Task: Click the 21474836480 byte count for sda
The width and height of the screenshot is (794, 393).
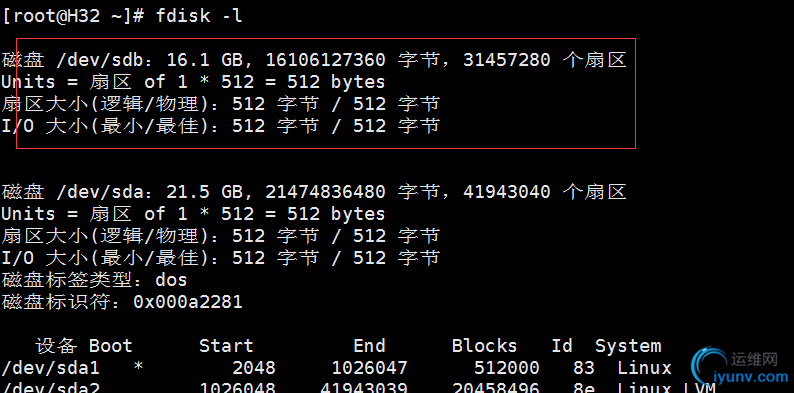Action: tap(326, 192)
